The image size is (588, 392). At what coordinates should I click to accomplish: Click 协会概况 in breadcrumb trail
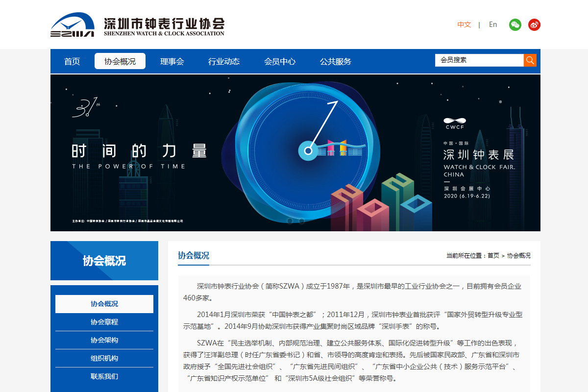(519, 256)
